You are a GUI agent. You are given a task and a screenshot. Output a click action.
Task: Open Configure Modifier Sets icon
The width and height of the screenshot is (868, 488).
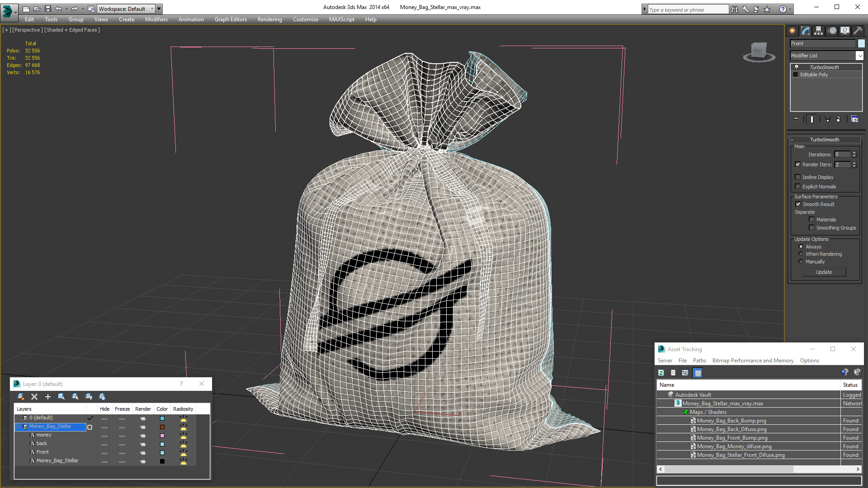(x=854, y=119)
